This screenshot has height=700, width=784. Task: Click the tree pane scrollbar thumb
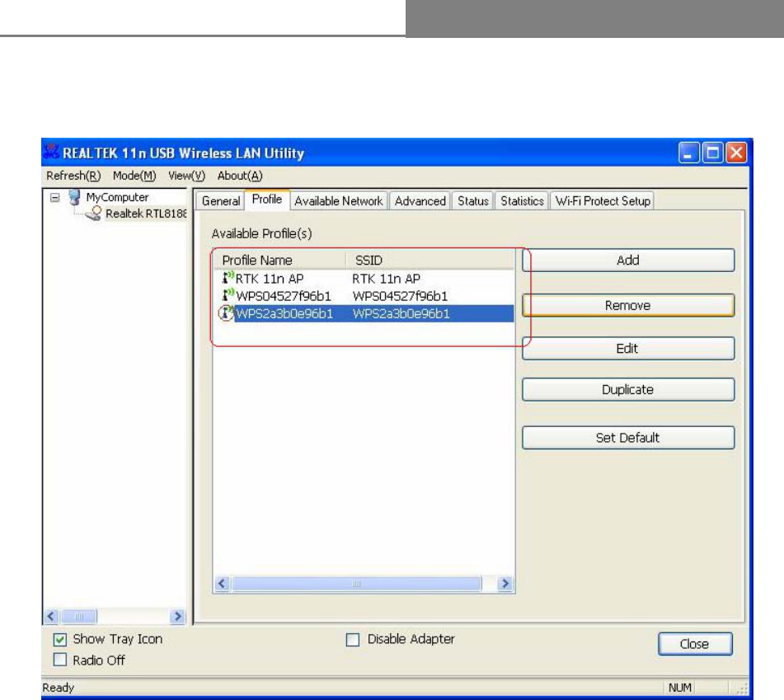coord(78,616)
